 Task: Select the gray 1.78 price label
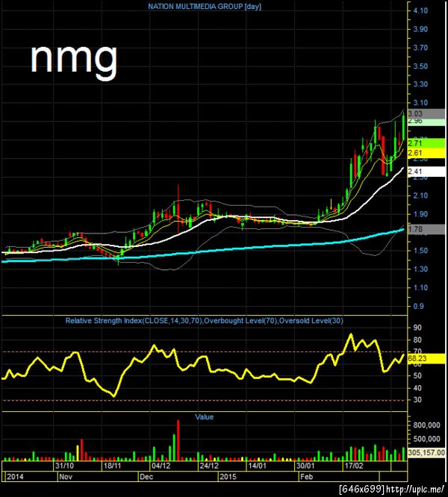426,229
